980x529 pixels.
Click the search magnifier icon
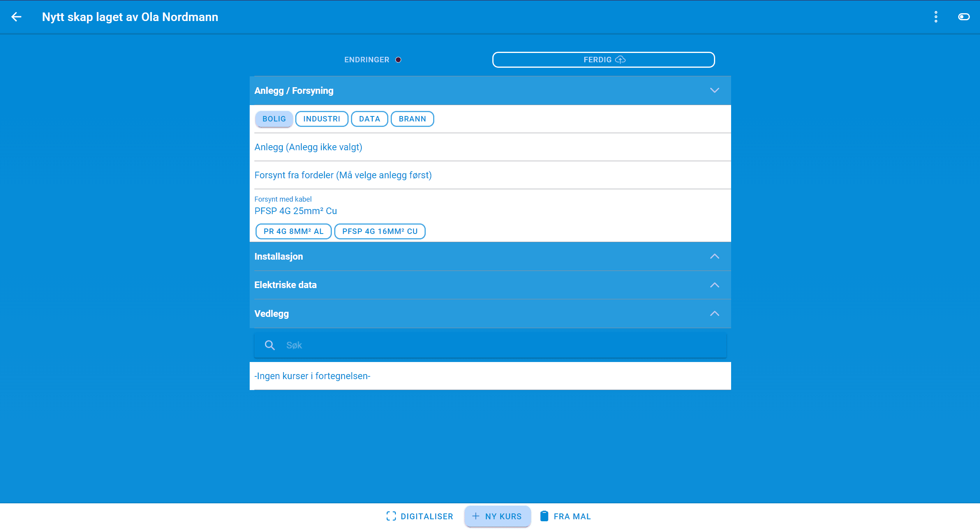click(x=270, y=345)
